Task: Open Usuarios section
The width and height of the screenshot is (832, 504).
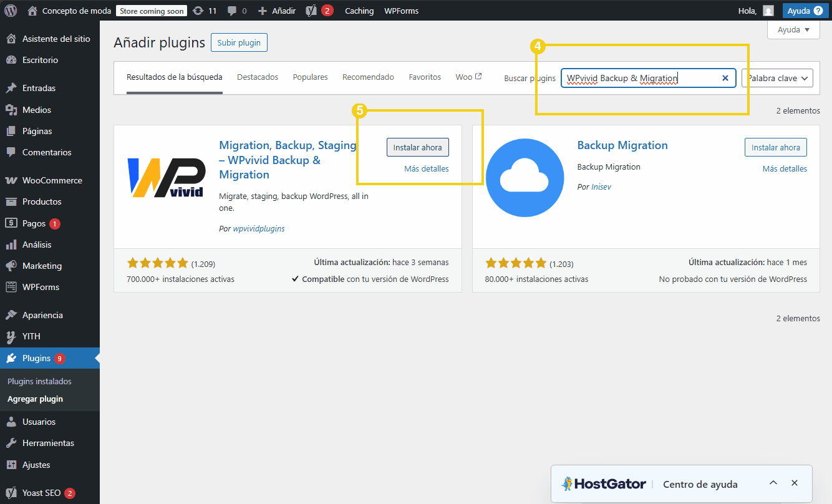Action: point(50,422)
